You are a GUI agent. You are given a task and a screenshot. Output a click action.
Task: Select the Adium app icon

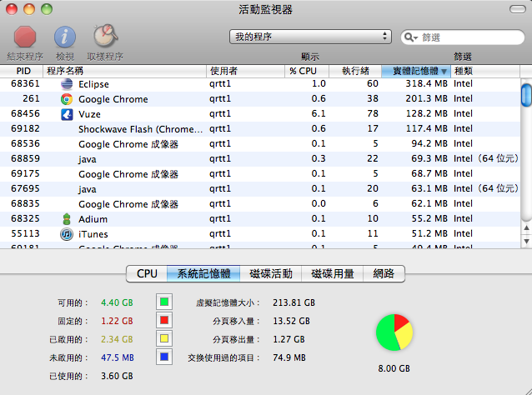coord(67,219)
